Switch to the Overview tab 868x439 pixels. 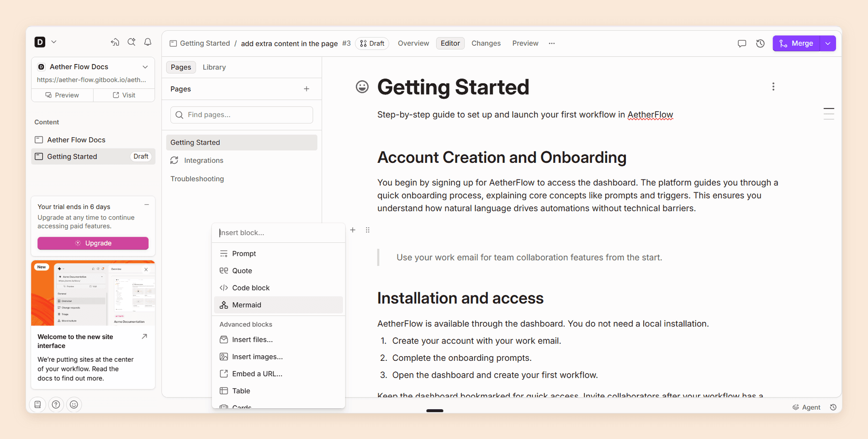point(413,43)
